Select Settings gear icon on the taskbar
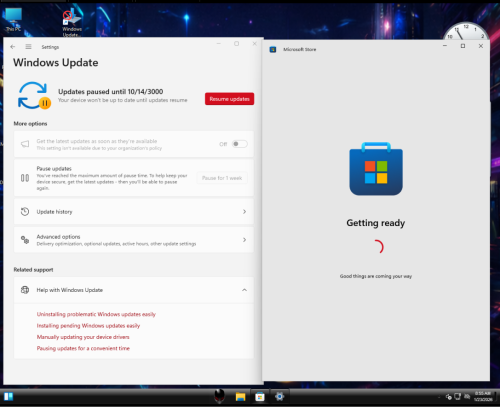This screenshot has height=407, width=500. coord(279,396)
